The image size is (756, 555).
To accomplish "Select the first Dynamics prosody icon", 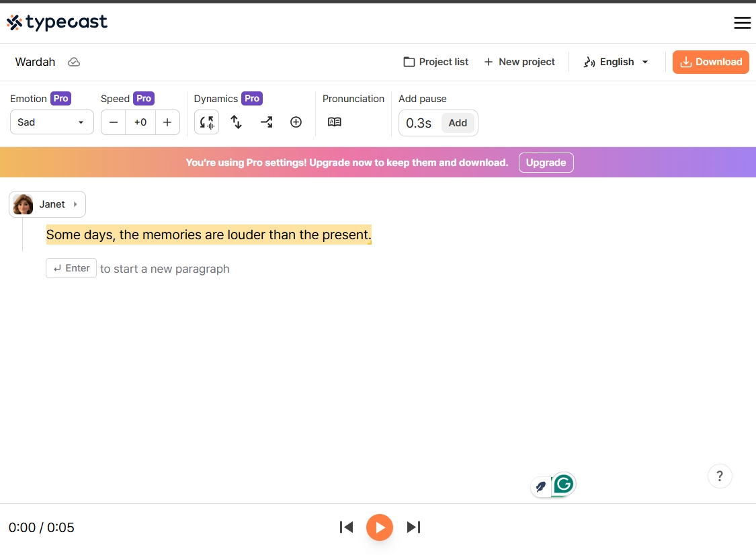I will [206, 122].
